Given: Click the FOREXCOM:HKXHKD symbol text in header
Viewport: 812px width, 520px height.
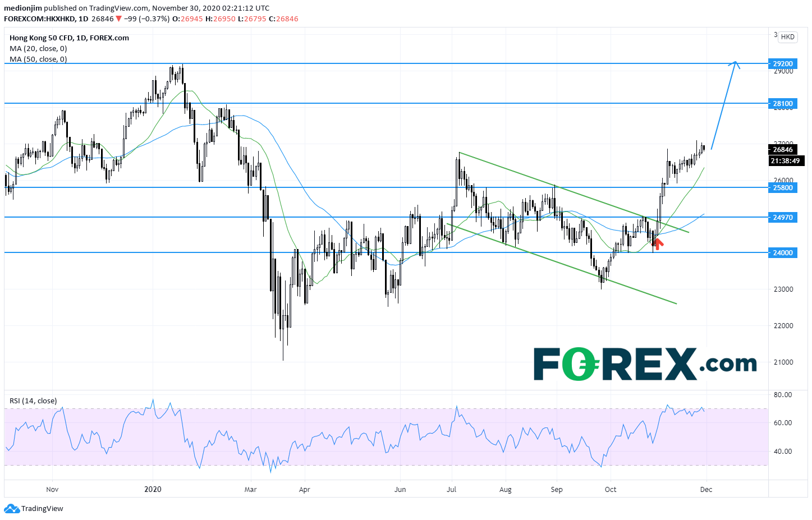Looking at the screenshot, I should pyautogui.click(x=39, y=19).
